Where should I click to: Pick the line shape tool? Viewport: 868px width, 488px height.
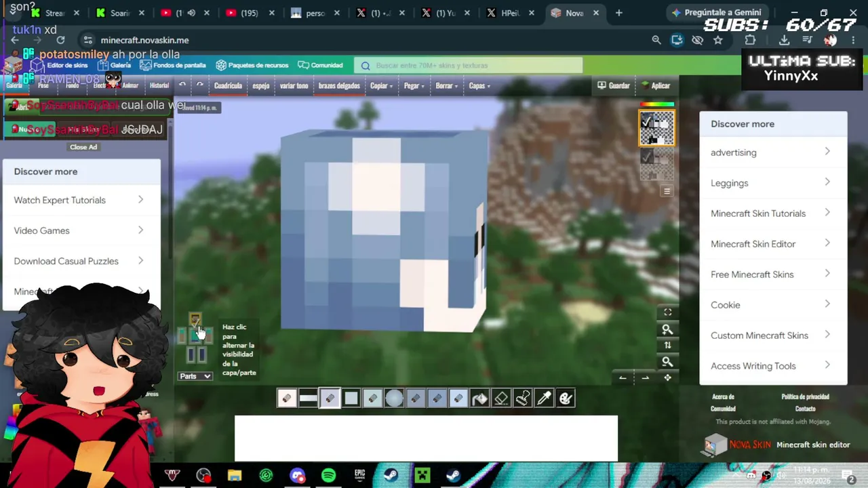coord(308,399)
